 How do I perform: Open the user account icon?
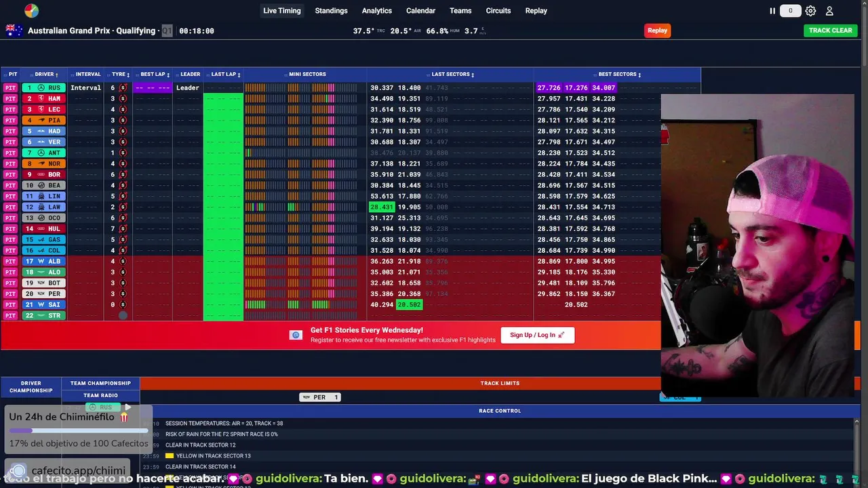click(x=829, y=11)
